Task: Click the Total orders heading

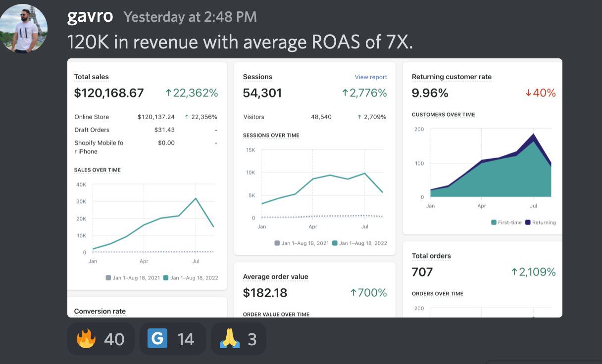Action: click(431, 256)
